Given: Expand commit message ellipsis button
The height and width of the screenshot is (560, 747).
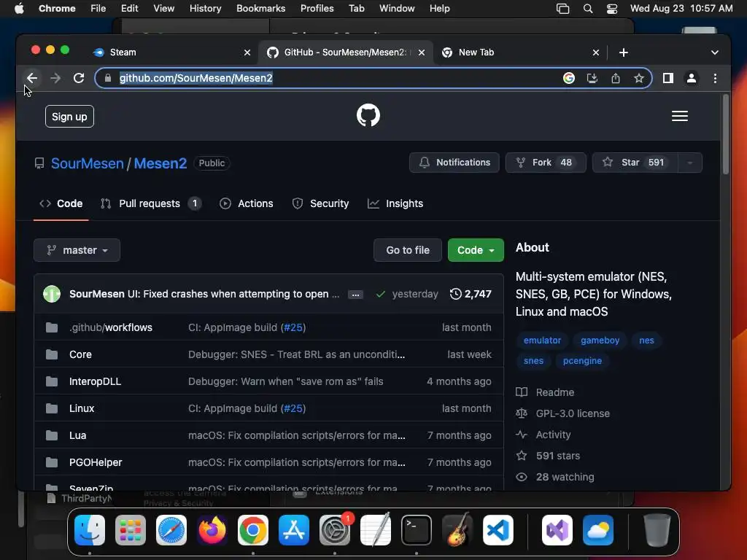Looking at the screenshot, I should [x=355, y=295].
